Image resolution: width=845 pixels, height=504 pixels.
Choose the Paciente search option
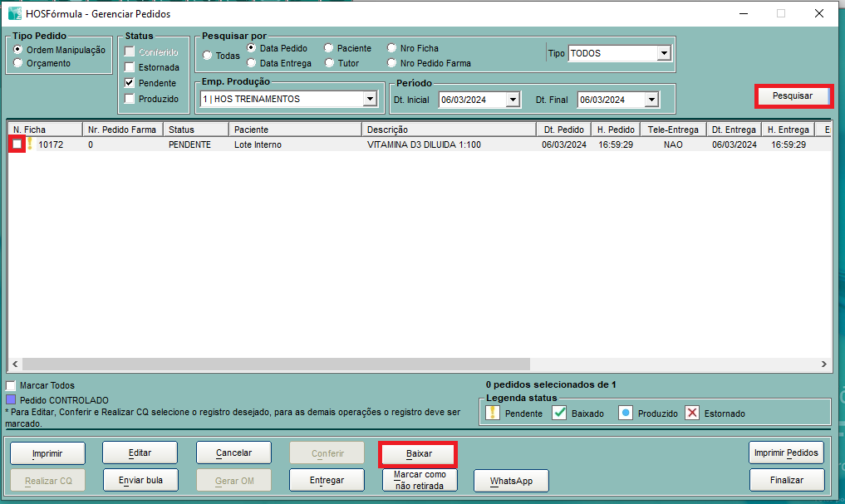(329, 48)
